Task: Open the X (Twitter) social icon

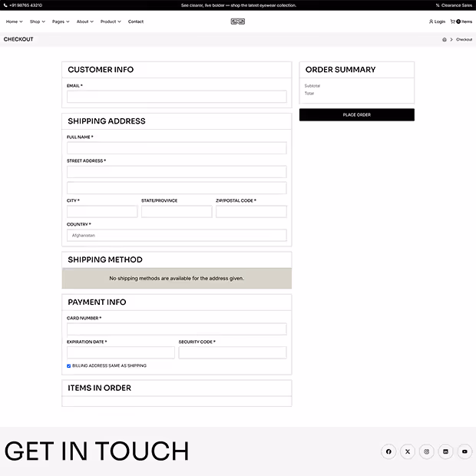Action: [408, 451]
